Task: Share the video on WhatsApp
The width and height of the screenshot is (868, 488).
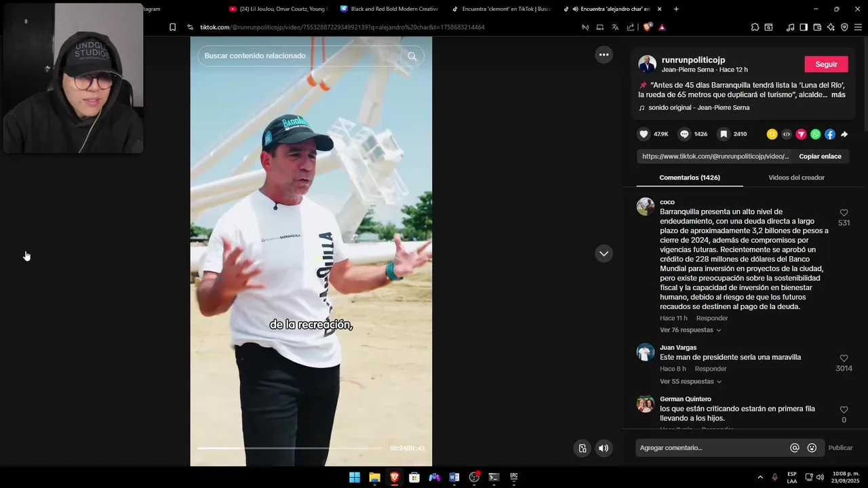Action: point(815,134)
